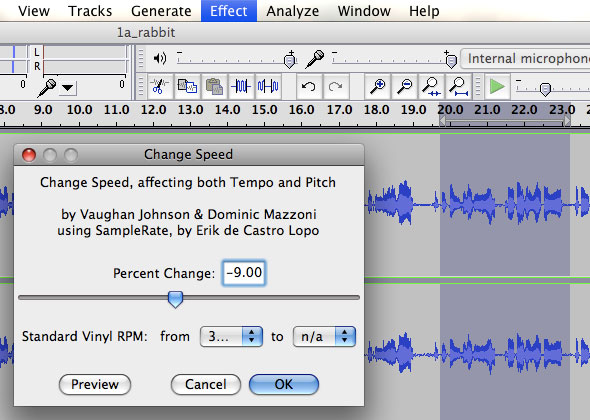Click the input meter microphone icon
This screenshot has height=420, width=590.
coord(47,88)
